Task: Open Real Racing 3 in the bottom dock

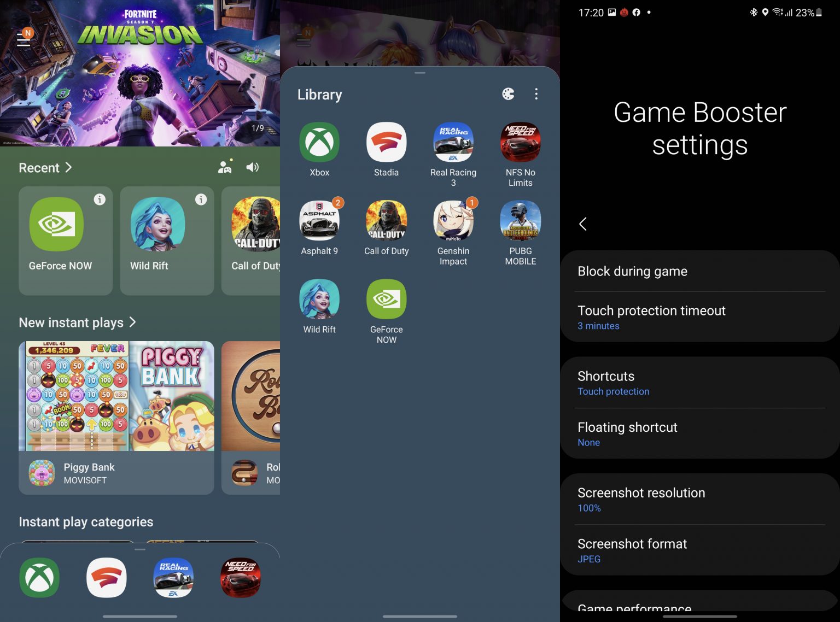Action: point(173,577)
